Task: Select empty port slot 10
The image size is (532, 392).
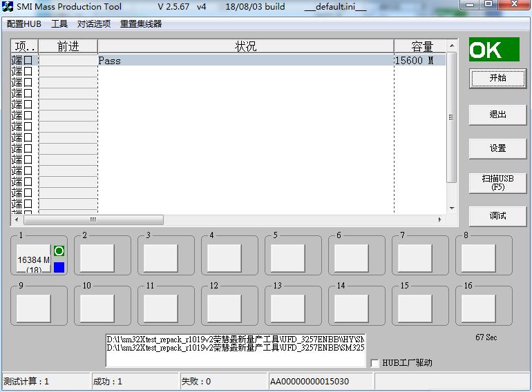Action: pos(97,308)
